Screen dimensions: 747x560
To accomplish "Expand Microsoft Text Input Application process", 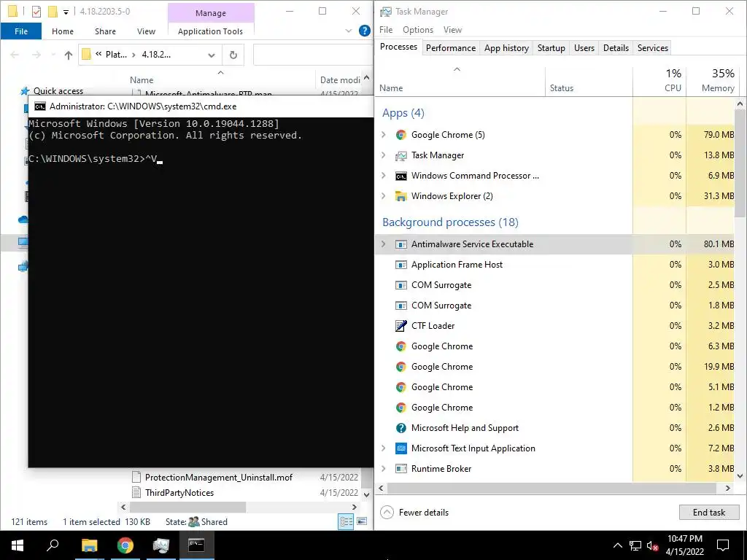I will [x=384, y=448].
